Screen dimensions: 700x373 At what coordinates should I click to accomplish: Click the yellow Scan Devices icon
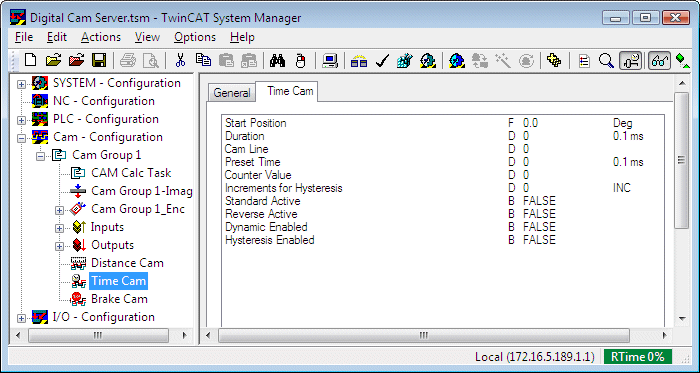coord(554,60)
